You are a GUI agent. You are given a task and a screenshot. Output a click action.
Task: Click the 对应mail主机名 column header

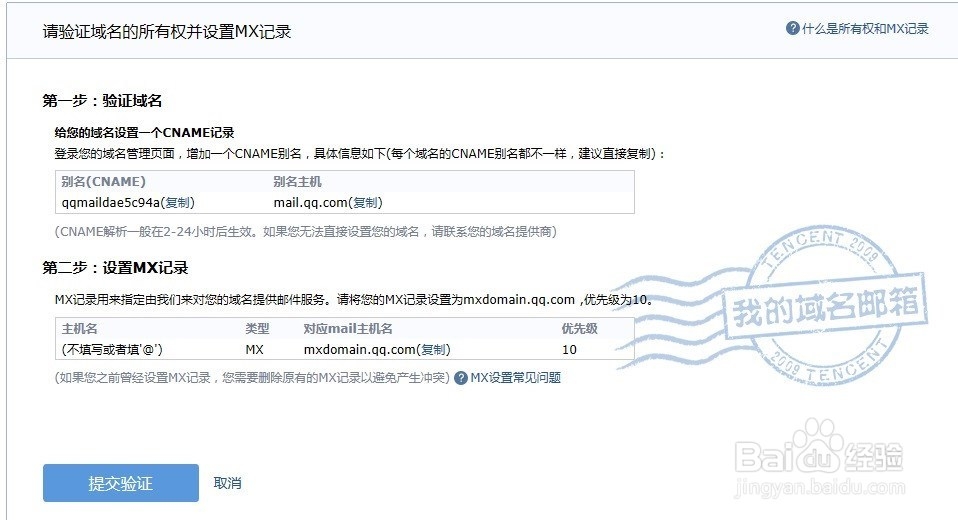pyautogui.click(x=348, y=329)
